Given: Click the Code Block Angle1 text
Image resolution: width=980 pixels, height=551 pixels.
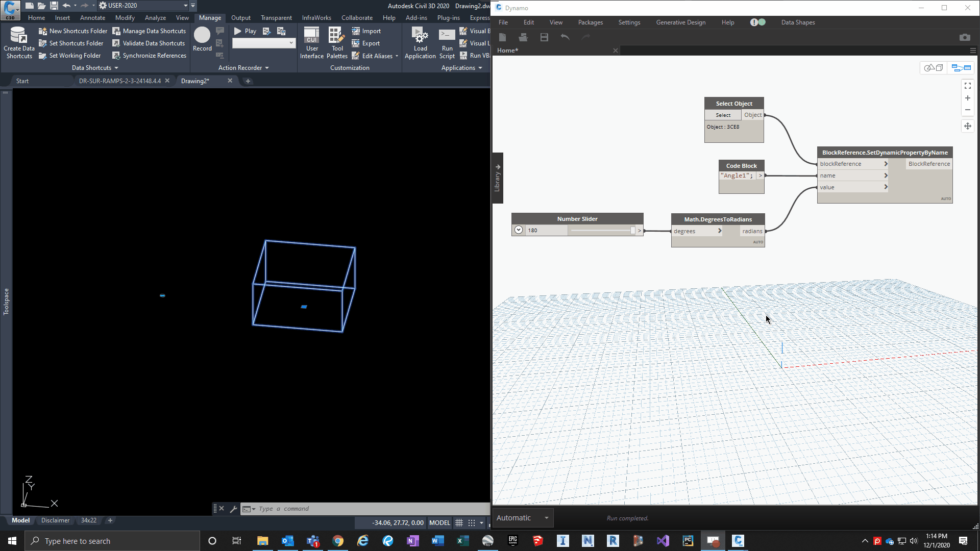Looking at the screenshot, I should [x=737, y=176].
